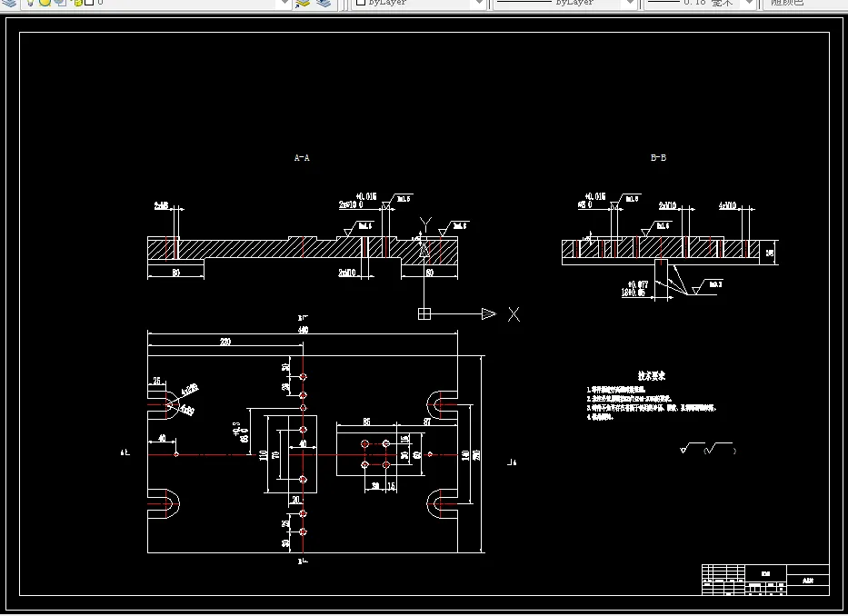Click the X axis label
Viewport: 848px width, 616px height.
[x=514, y=314]
